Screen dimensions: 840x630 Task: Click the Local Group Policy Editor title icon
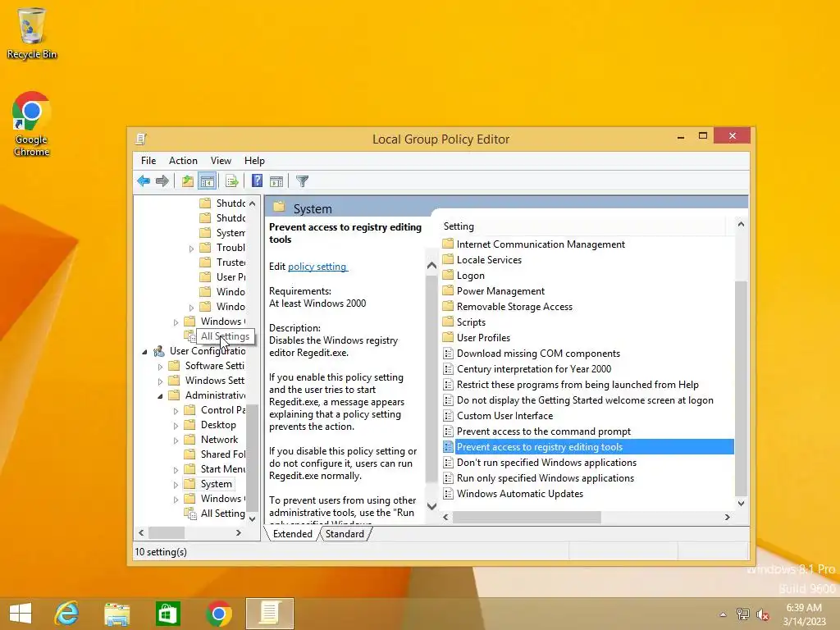[141, 139]
